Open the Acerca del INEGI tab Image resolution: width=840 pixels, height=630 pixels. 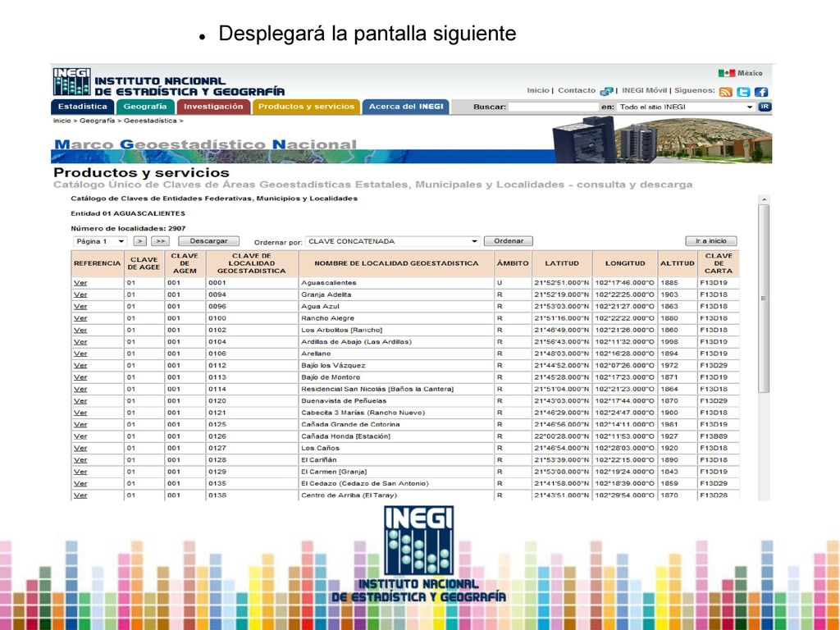(405, 107)
